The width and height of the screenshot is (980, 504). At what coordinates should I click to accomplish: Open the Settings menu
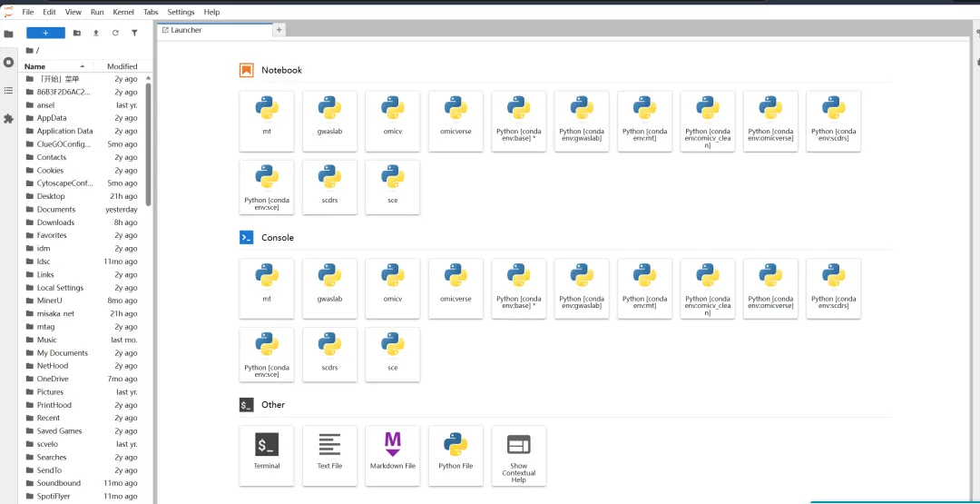pyautogui.click(x=181, y=12)
